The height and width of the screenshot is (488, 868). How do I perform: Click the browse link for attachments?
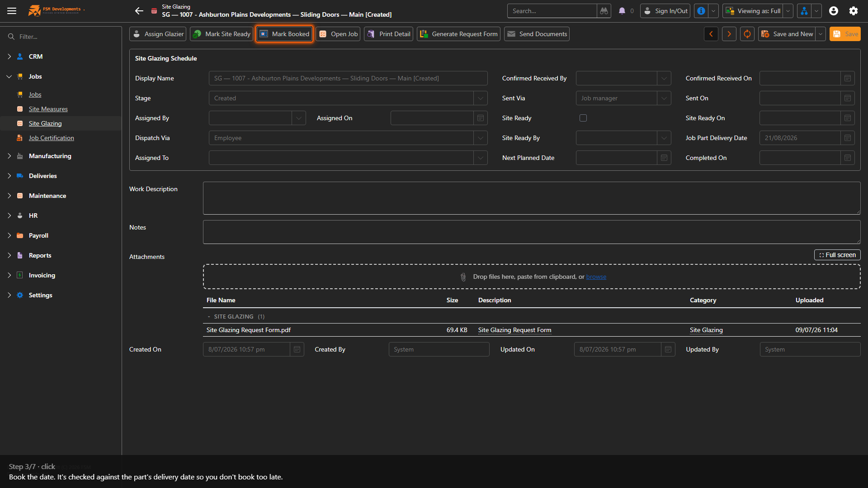click(596, 277)
